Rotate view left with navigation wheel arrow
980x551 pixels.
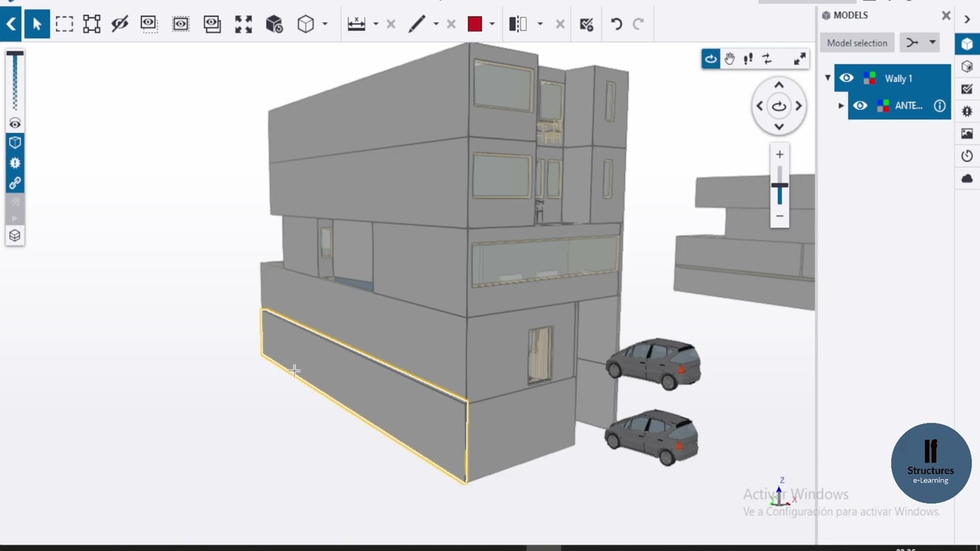(759, 106)
